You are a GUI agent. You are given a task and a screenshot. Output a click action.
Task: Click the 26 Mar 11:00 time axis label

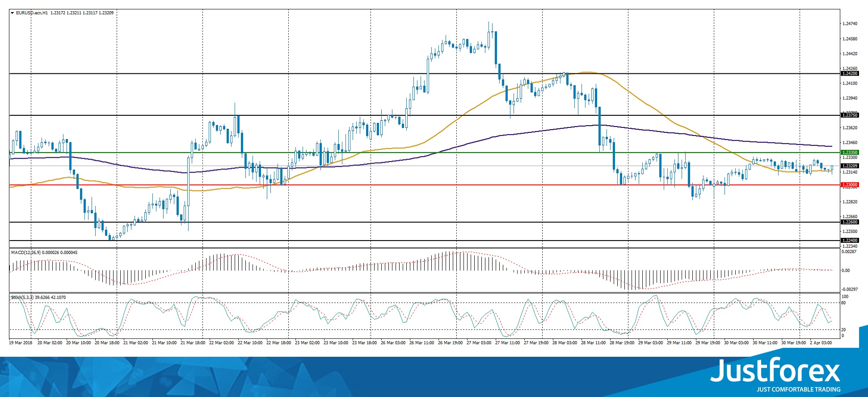421,343
